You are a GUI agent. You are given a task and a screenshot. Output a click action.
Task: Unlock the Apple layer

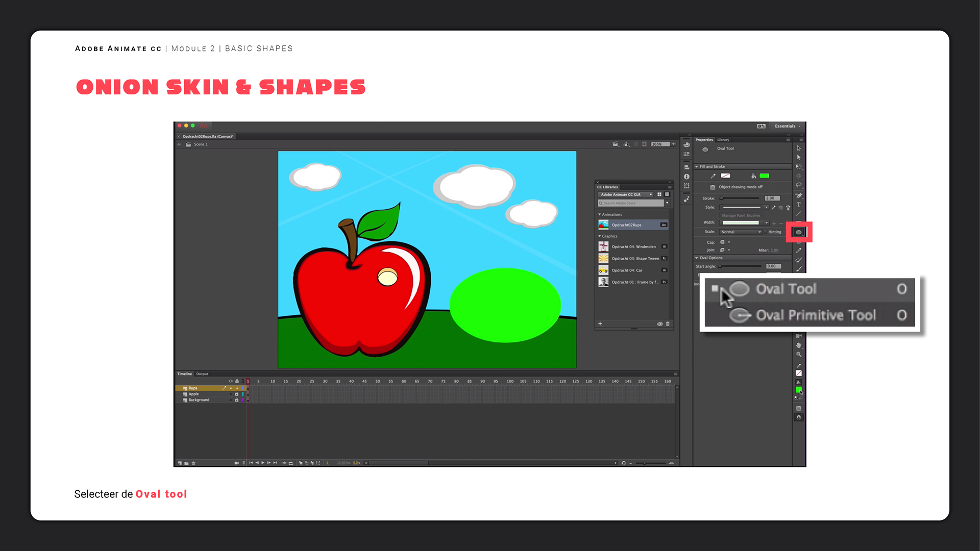click(x=236, y=394)
